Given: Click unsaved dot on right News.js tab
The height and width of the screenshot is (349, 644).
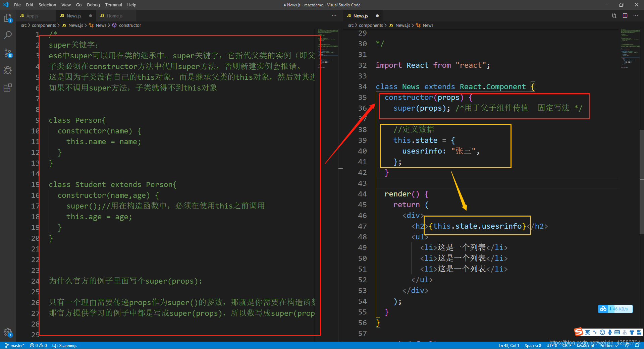Looking at the screenshot, I should pyautogui.click(x=377, y=16).
